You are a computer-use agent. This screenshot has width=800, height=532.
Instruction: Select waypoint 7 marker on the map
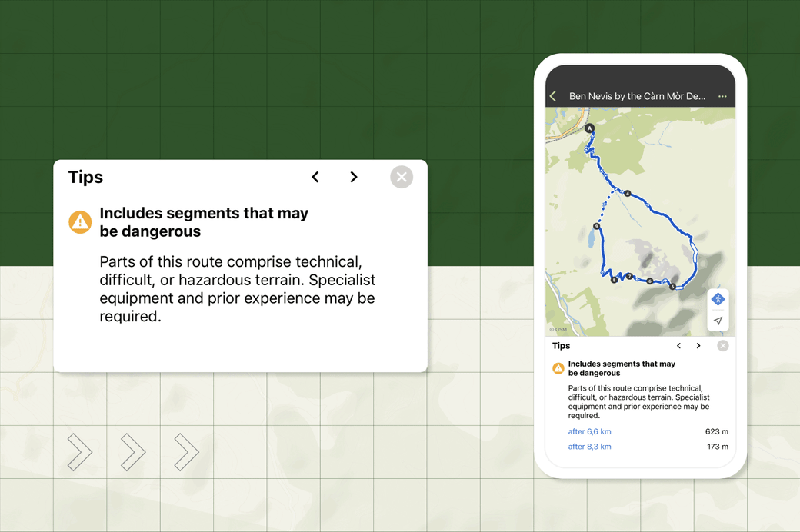coord(629,277)
